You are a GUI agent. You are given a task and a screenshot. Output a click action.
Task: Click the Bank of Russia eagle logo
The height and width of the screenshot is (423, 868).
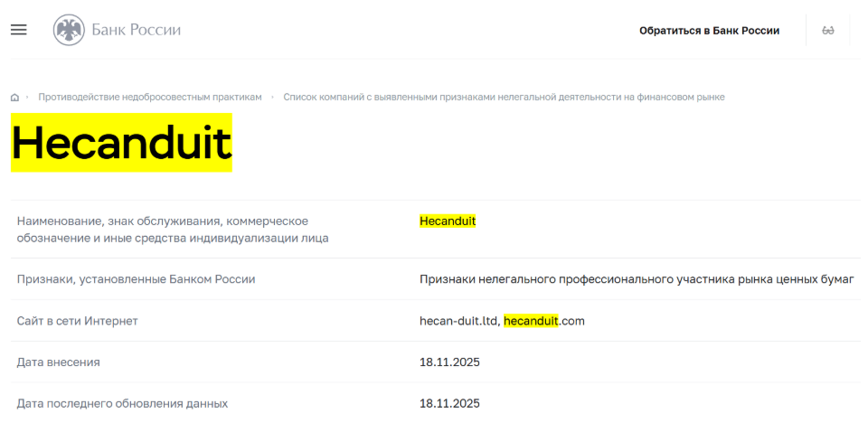point(69,30)
